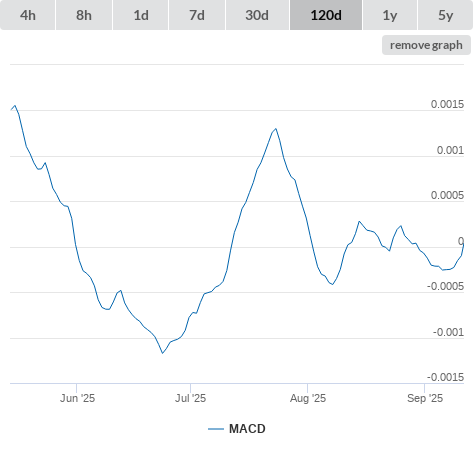Click the Jun '25 x-axis label
This screenshot has height=455, width=474.
(x=77, y=398)
